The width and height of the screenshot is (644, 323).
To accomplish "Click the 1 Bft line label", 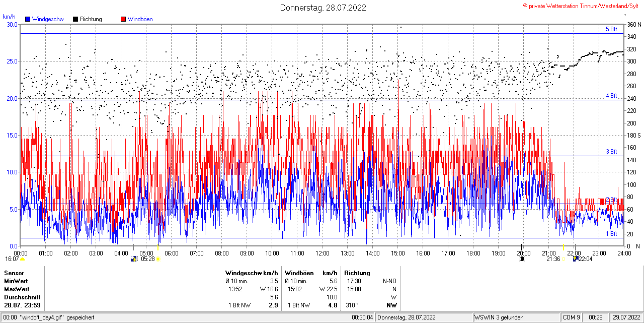I will [x=611, y=234].
